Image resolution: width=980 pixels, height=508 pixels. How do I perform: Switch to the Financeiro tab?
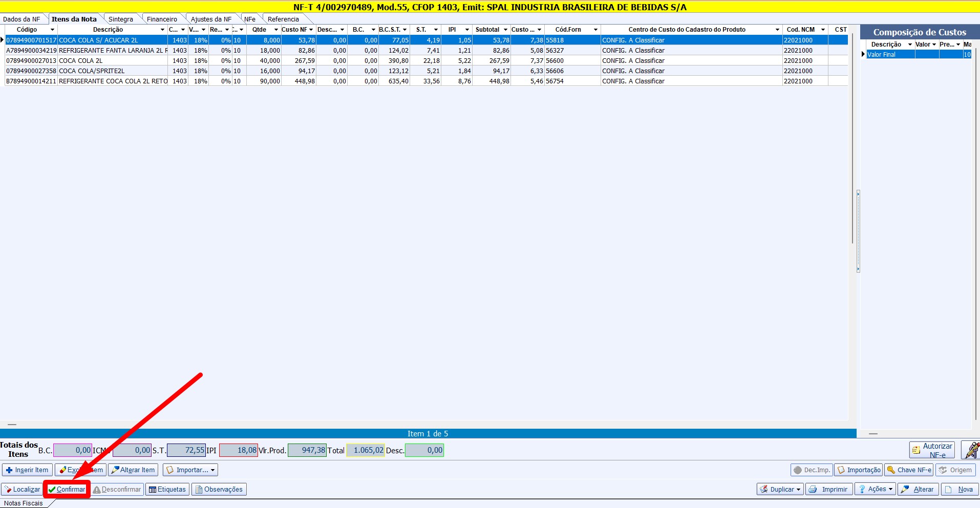click(x=162, y=19)
